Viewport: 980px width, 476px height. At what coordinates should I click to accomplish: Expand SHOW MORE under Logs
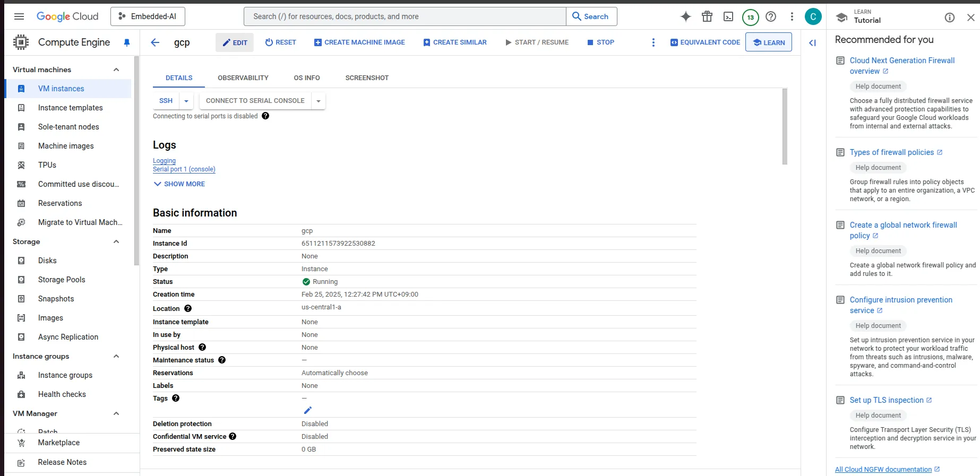click(x=179, y=184)
